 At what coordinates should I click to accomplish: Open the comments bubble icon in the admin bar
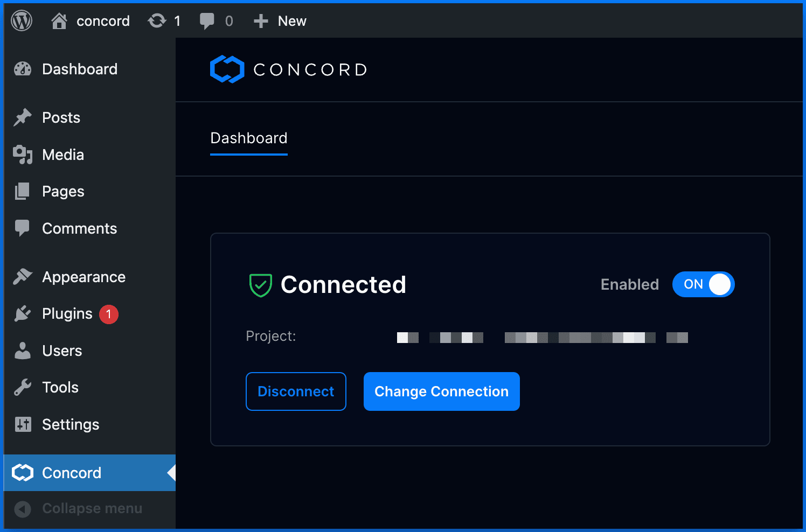207,21
